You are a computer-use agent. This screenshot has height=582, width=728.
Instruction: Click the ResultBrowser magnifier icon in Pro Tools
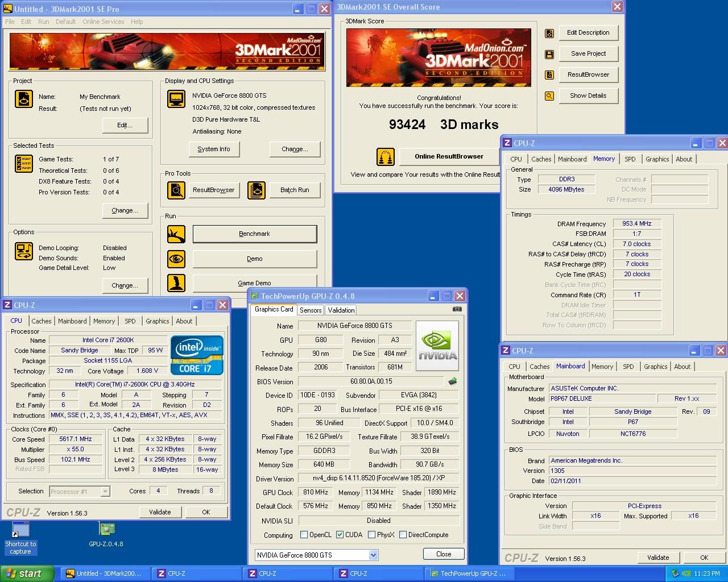[176, 190]
